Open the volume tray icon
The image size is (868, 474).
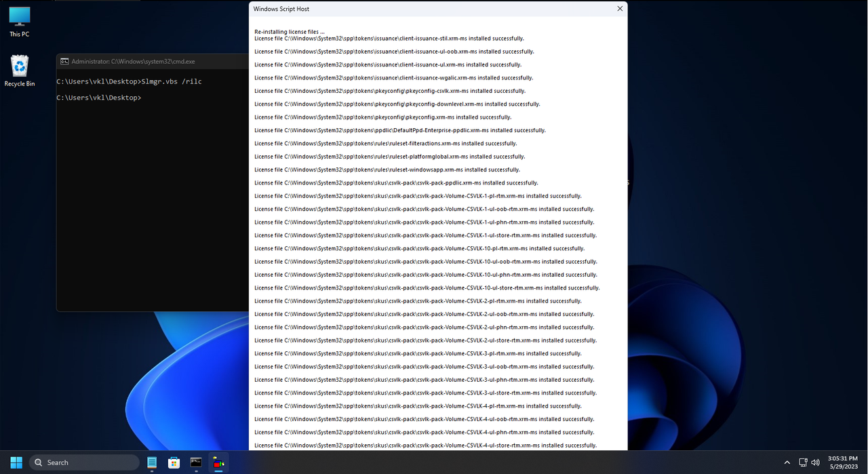pos(815,462)
